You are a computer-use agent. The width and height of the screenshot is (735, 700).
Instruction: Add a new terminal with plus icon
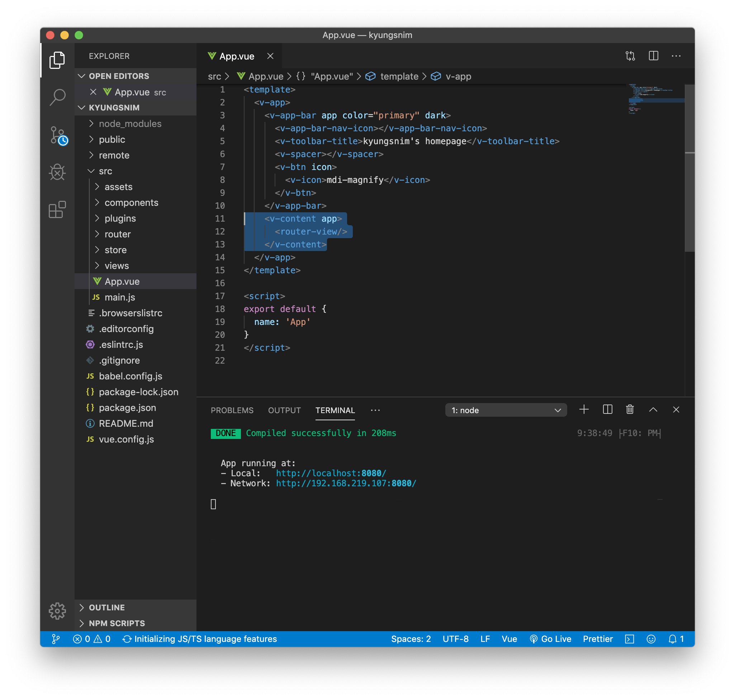pyautogui.click(x=584, y=410)
